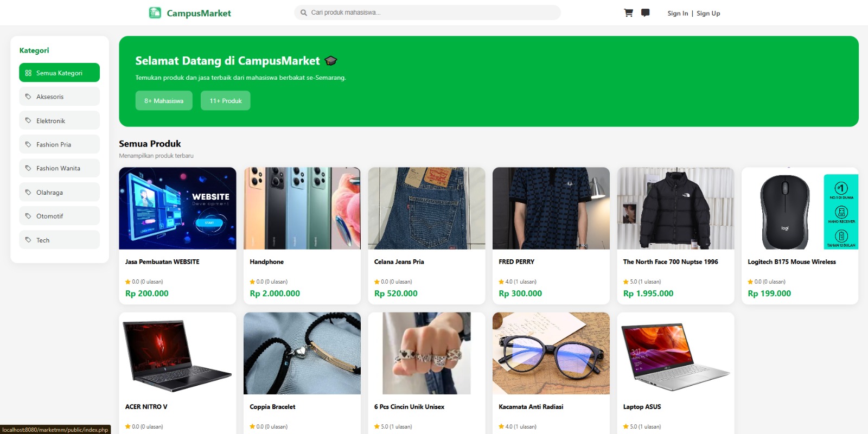Click the Rp 199.000 price
The image size is (868, 434).
[769, 293]
